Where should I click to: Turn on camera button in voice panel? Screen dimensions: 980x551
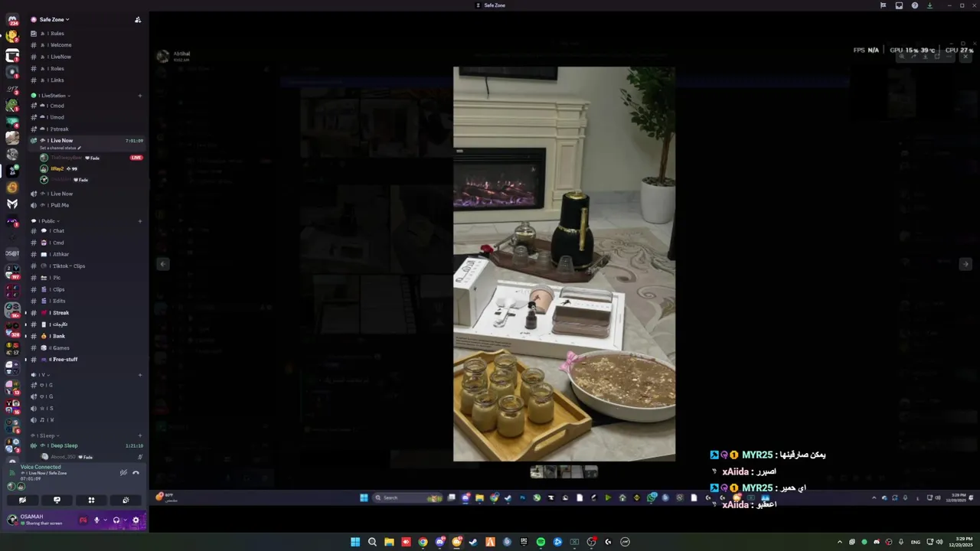(22, 500)
